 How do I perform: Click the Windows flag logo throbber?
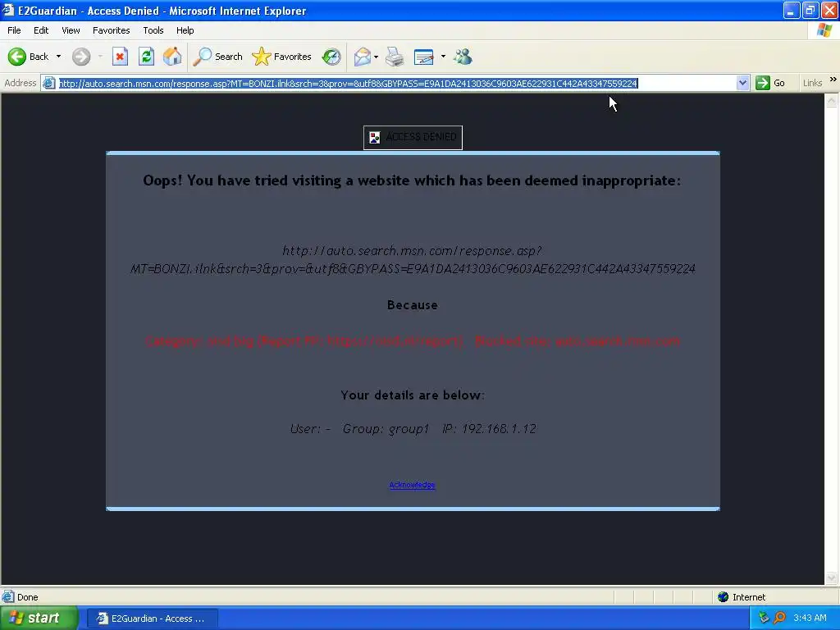(824, 30)
